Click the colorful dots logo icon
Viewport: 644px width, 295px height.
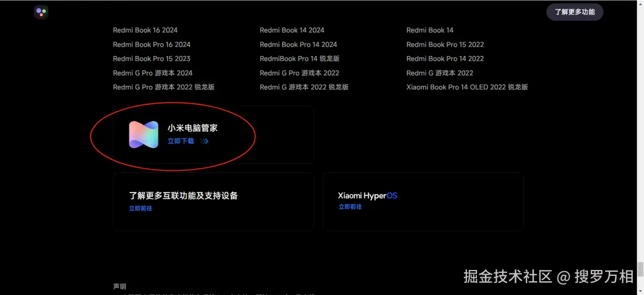pyautogui.click(x=41, y=12)
